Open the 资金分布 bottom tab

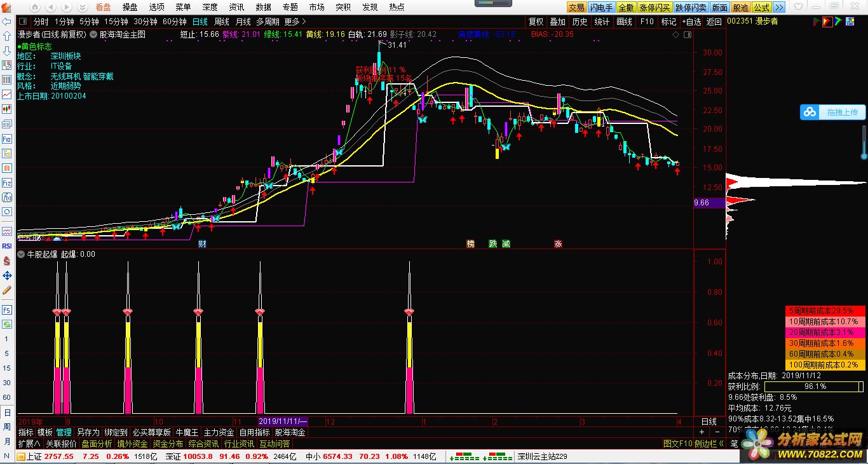(168, 444)
